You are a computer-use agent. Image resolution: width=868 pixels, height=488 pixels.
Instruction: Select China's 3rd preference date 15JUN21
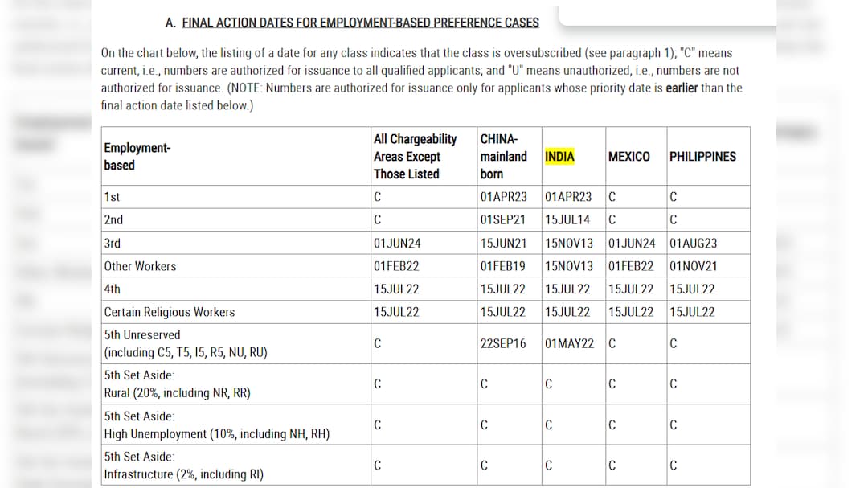coord(503,243)
